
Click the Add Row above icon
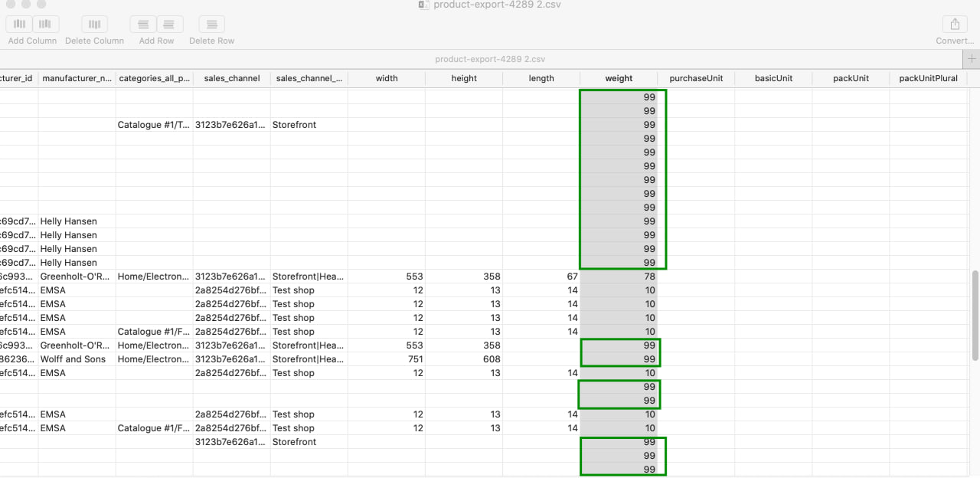(x=142, y=24)
